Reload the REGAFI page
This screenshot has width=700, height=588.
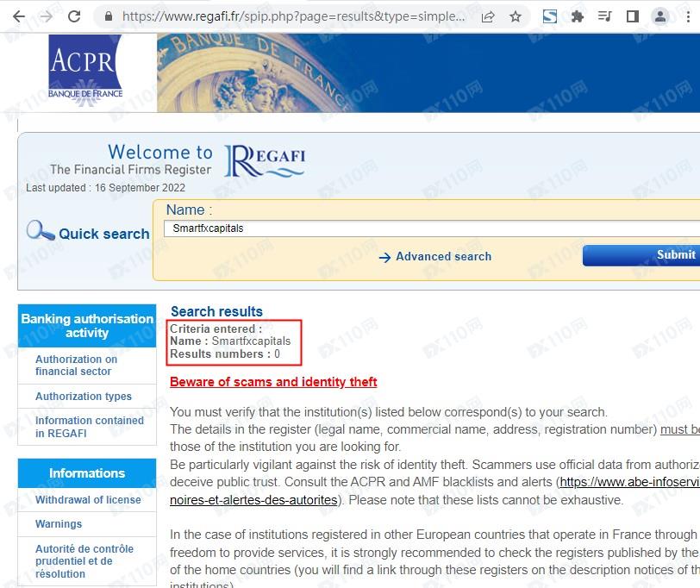(x=74, y=16)
